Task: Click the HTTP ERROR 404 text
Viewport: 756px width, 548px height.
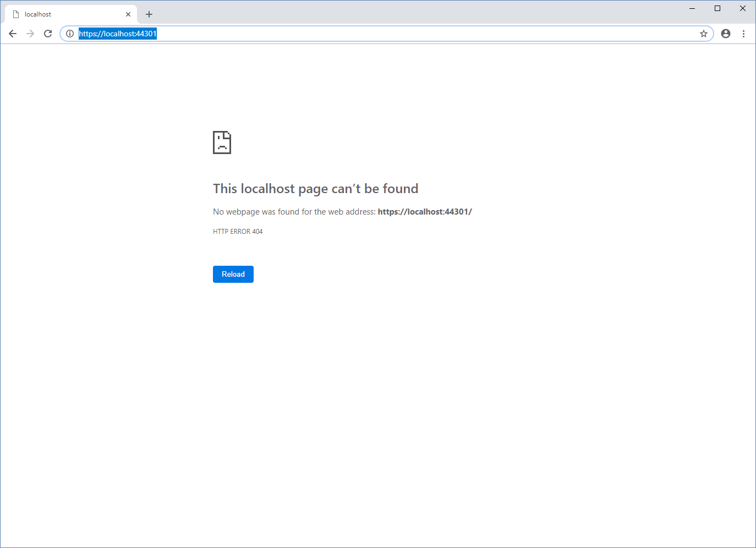Action: pyautogui.click(x=238, y=231)
